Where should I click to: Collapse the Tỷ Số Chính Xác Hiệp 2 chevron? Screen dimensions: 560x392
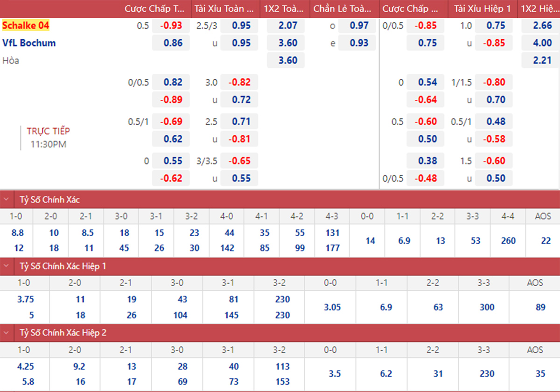(6, 333)
